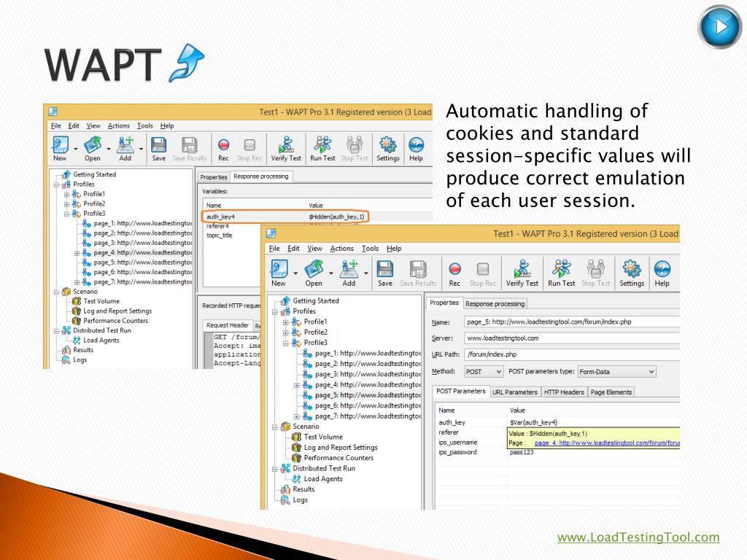Image resolution: width=747 pixels, height=560 pixels.
Task: Select the URL Parameters tab
Action: pos(514,392)
